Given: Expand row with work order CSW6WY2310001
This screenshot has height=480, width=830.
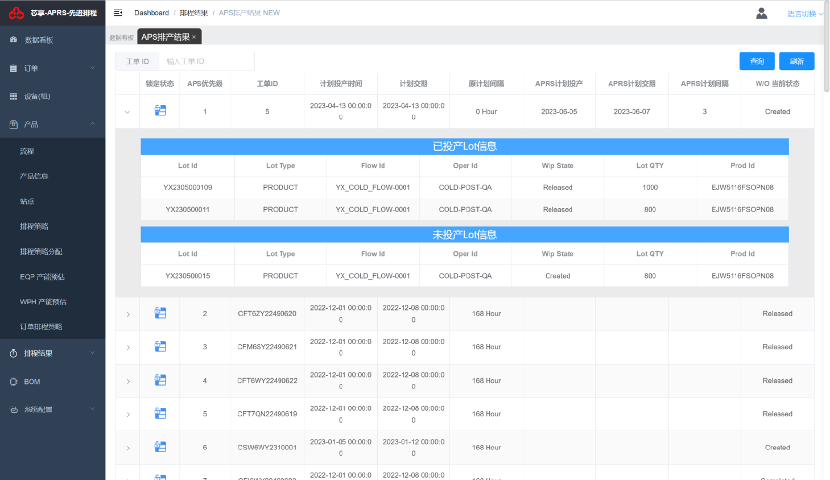Looking at the screenshot, I should [x=128, y=448].
